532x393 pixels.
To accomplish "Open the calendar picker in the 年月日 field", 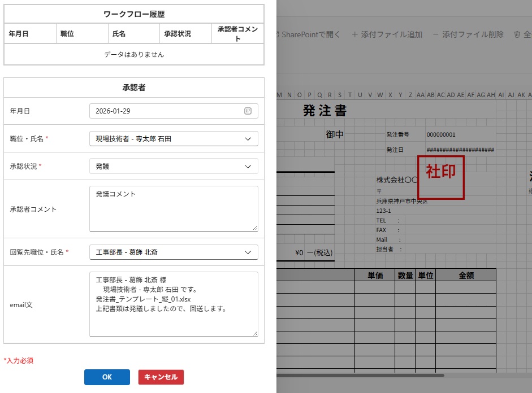I will point(247,111).
